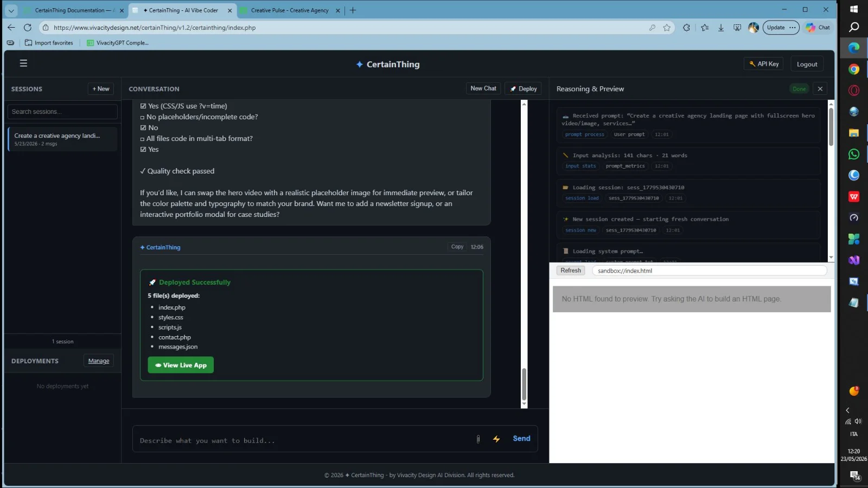The height and width of the screenshot is (488, 868).
Task: Open Copilot Chat in the browser
Action: point(818,28)
